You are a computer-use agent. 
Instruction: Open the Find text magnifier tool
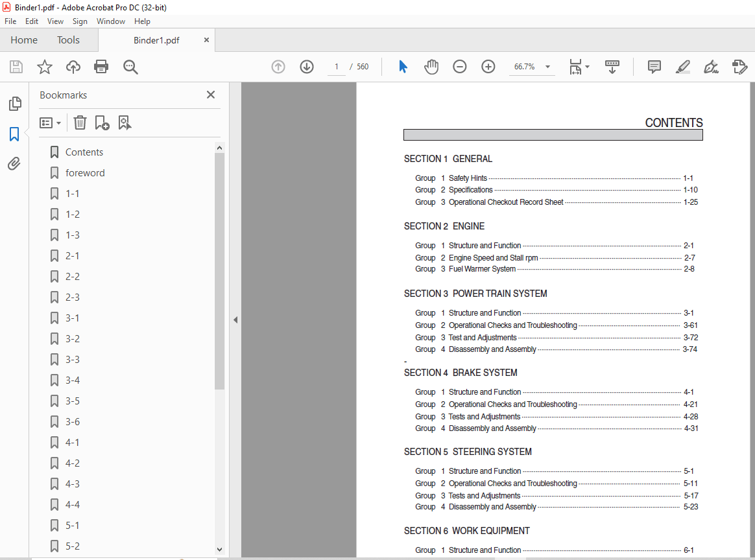coord(130,67)
